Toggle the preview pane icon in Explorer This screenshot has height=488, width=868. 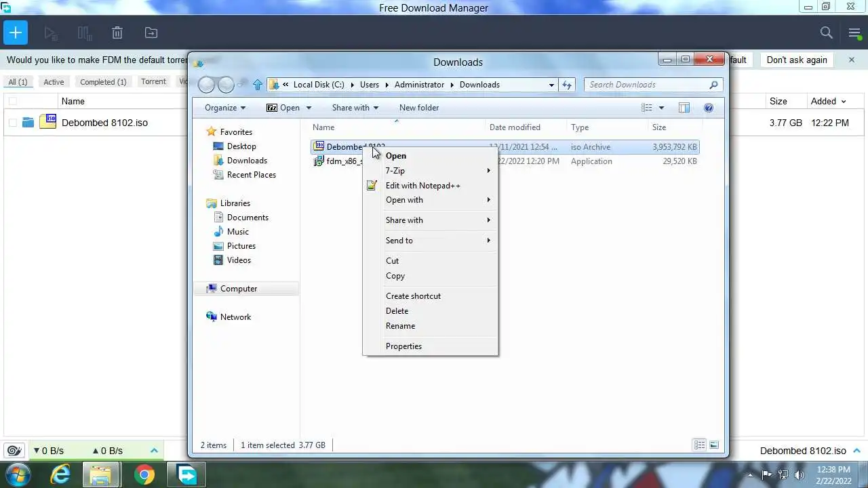(x=684, y=108)
